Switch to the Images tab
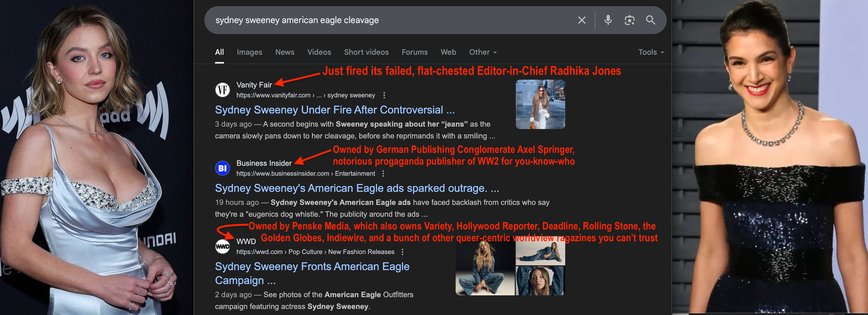Screen dimensions: 868x315 click(249, 52)
